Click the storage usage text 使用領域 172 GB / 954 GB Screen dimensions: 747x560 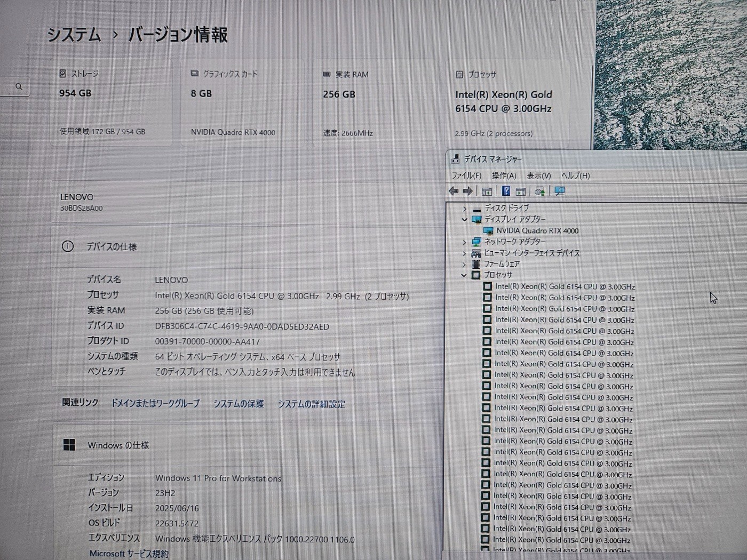(102, 131)
